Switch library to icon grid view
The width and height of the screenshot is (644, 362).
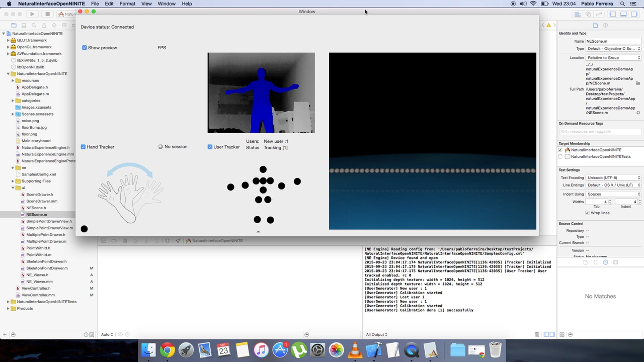click(x=562, y=334)
